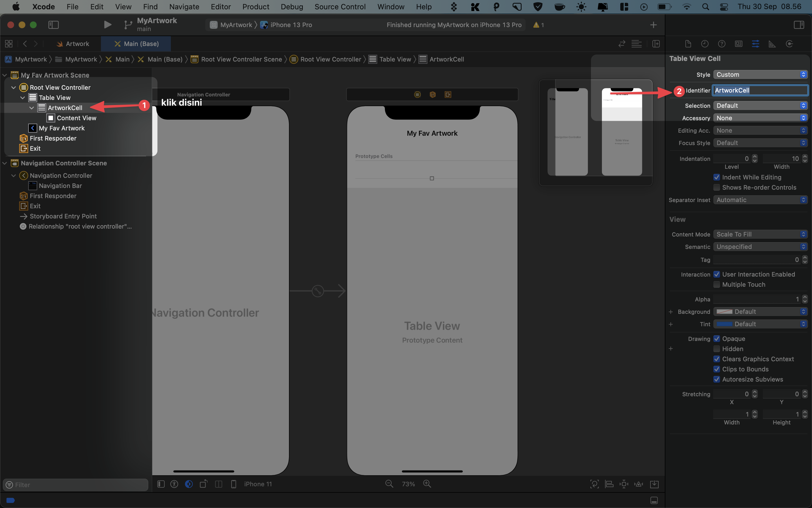Open related items grid icon
The image size is (812, 508).
coord(9,44)
